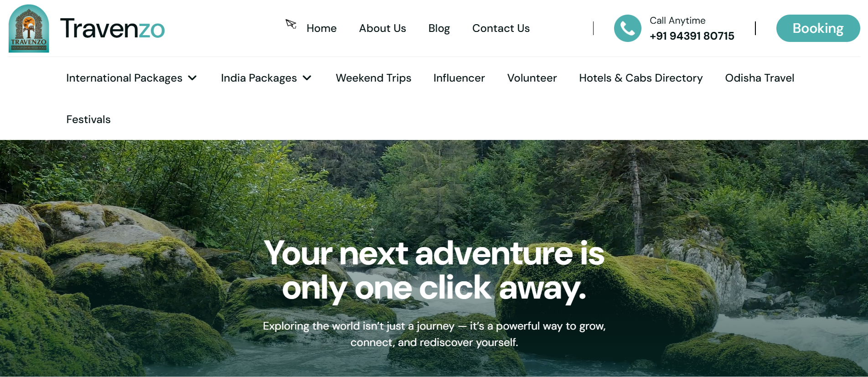Open Hotels & Cabs Directory
The image size is (868, 377).
641,78
